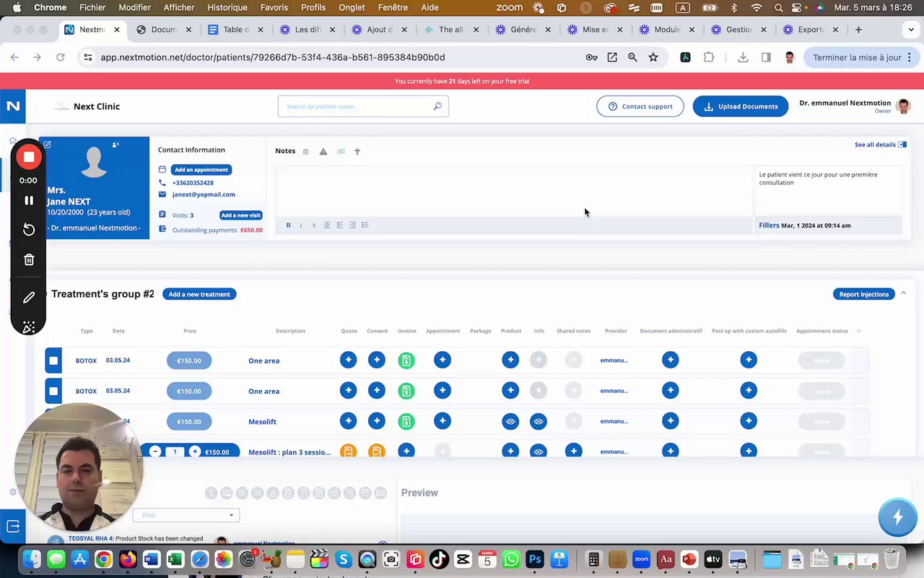Toggle italic formatting in notes editor

pyautogui.click(x=301, y=225)
